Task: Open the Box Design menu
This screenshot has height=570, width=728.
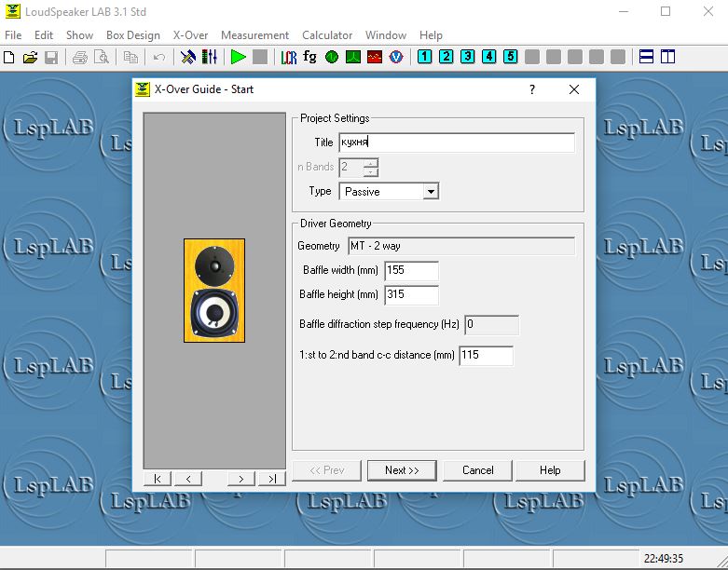Action: (x=132, y=35)
